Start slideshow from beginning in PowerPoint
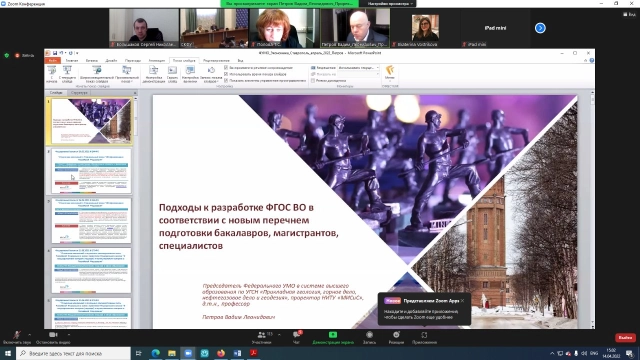This screenshot has width=640, height=360. click(52, 74)
